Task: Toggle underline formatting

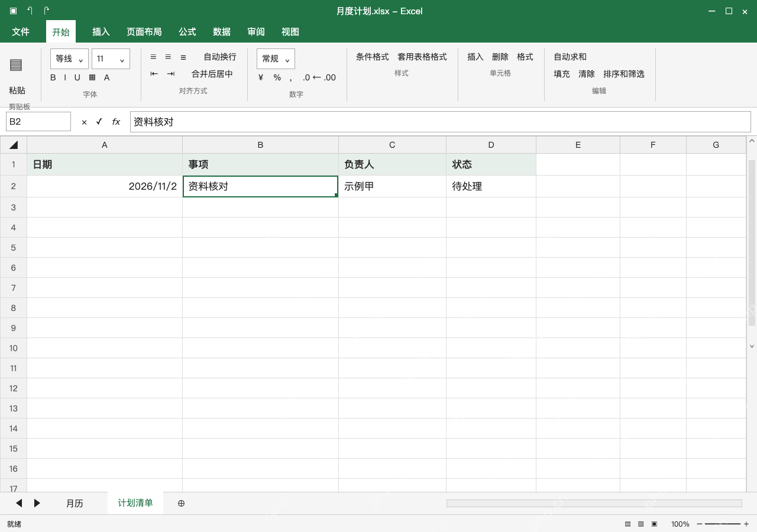Action: (x=77, y=77)
